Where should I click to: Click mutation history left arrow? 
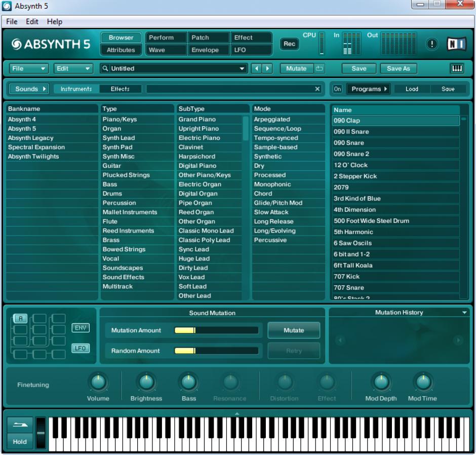pos(340,340)
